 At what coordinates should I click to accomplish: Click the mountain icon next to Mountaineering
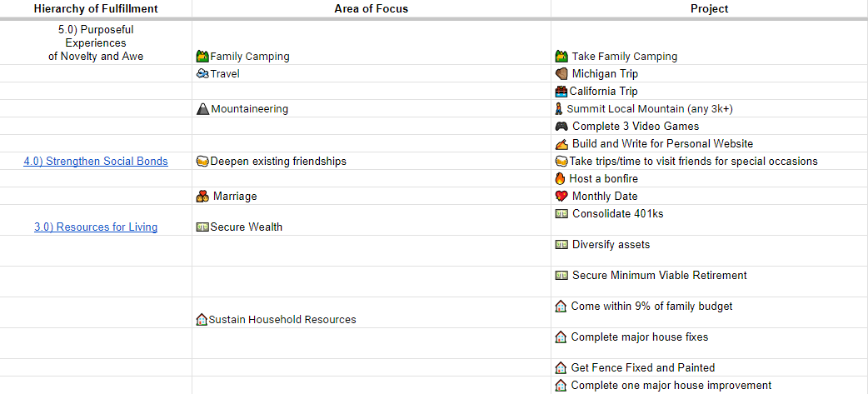coord(202,109)
